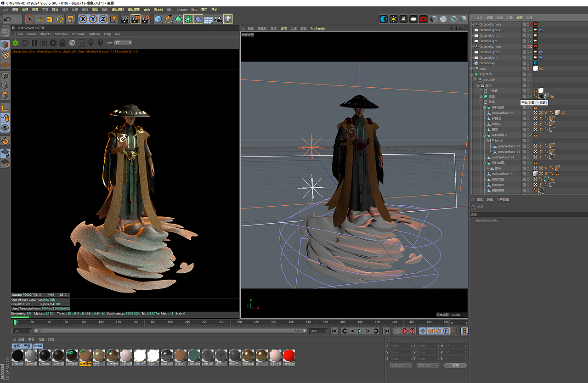Activate the Rotate tool
The image size is (588, 383).
60,19
